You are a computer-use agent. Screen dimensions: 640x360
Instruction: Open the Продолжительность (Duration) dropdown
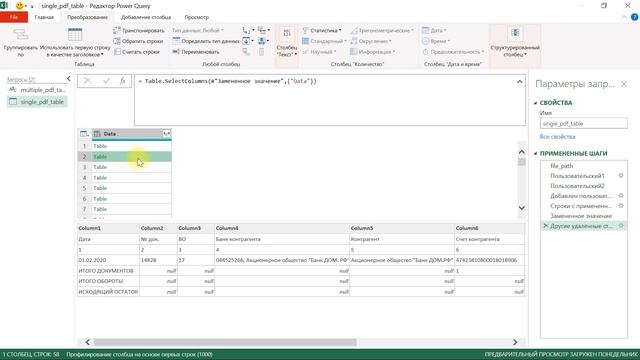click(x=453, y=52)
